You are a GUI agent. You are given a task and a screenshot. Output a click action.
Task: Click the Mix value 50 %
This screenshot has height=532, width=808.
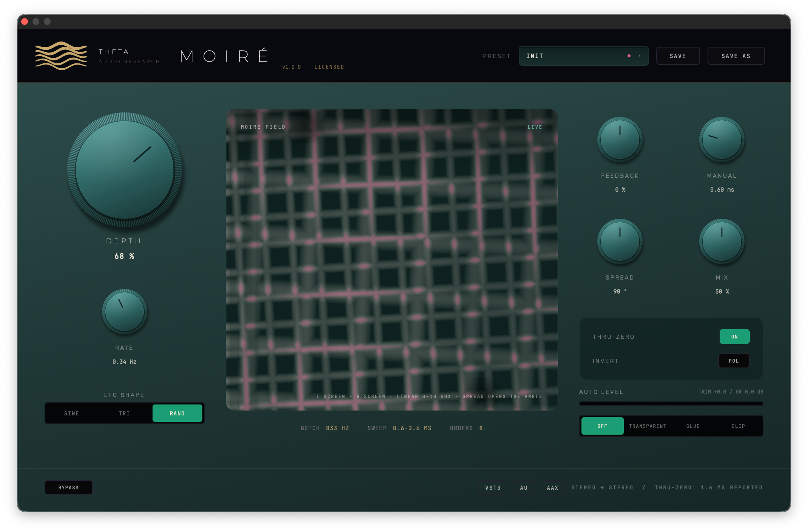click(x=722, y=291)
